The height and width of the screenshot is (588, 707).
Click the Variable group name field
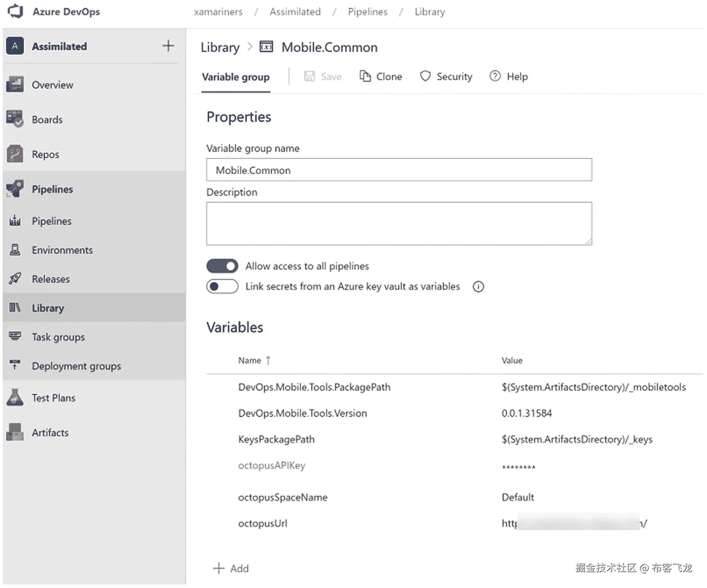399,170
